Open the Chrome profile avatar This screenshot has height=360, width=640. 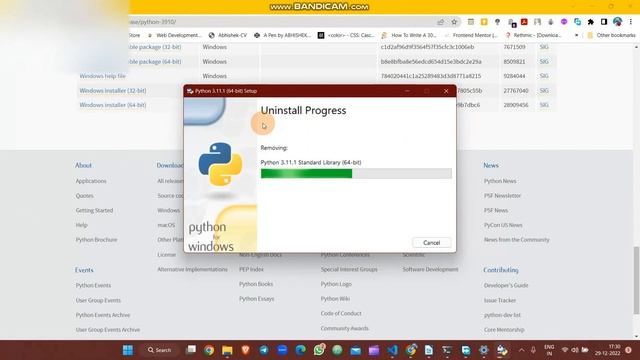(x=618, y=22)
